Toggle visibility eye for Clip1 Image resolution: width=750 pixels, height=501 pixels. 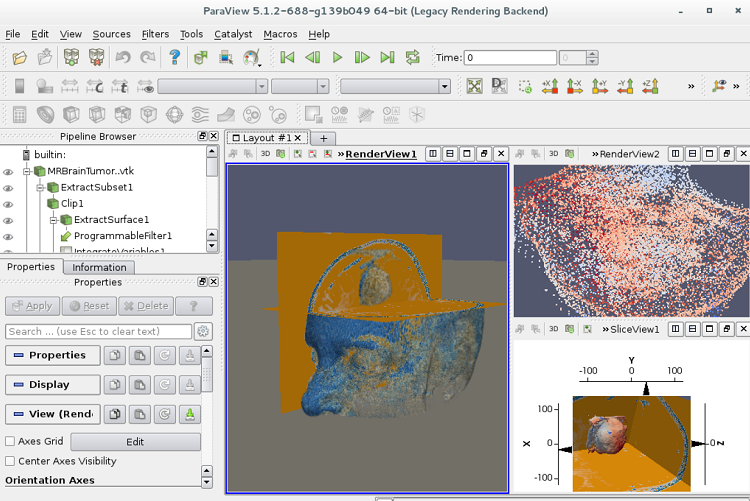coord(8,203)
